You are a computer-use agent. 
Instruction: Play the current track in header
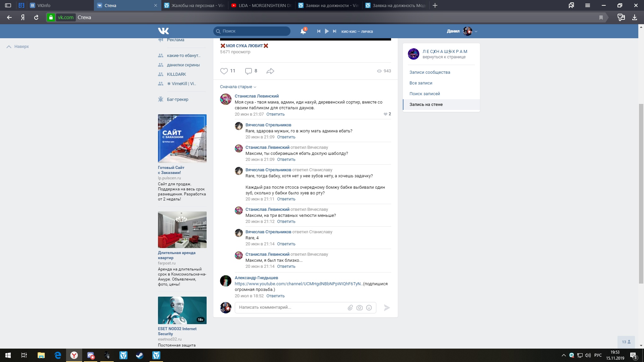(x=327, y=31)
